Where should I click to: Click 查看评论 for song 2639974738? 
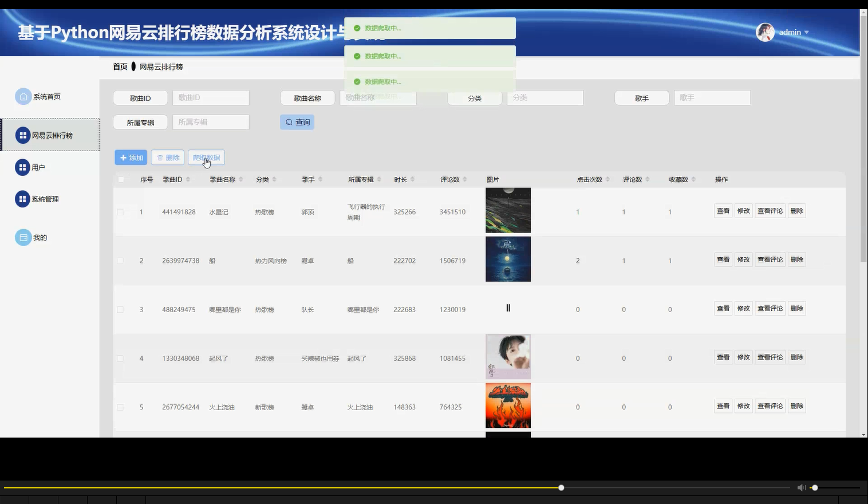770,259
